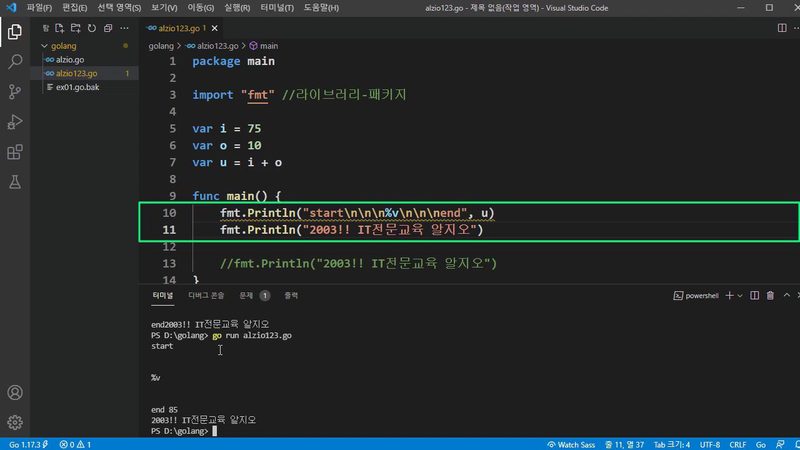The height and width of the screenshot is (450, 800).
Task: Click the alzio123.go breadcrumb segment
Action: tap(217, 46)
